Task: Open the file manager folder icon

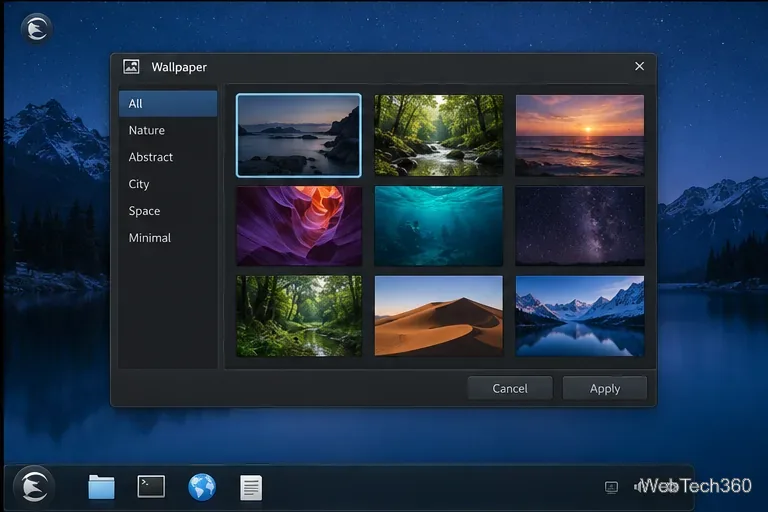Action: point(101,487)
